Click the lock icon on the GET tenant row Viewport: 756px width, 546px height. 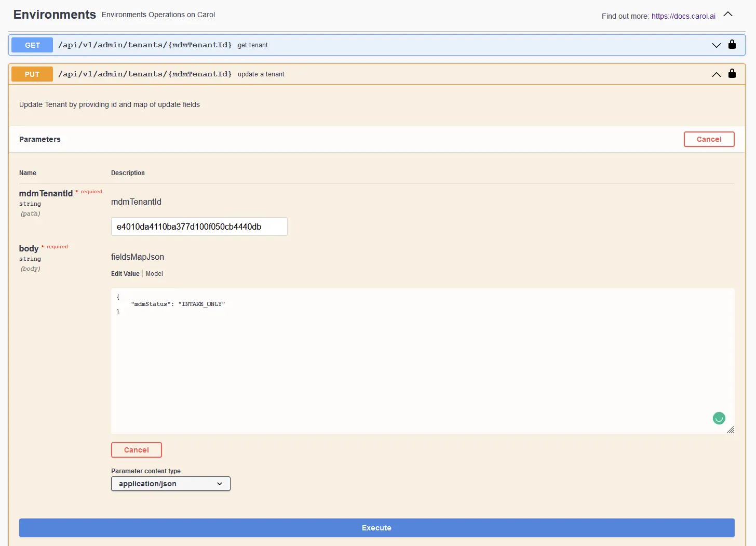(732, 44)
